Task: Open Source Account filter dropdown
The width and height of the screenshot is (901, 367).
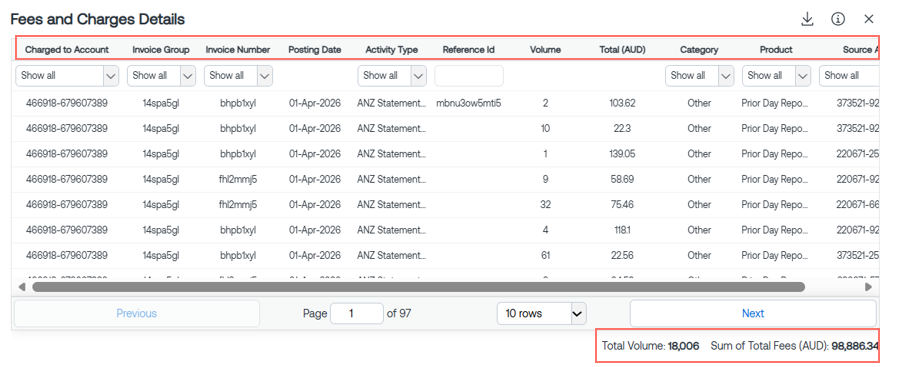Action: click(849, 75)
